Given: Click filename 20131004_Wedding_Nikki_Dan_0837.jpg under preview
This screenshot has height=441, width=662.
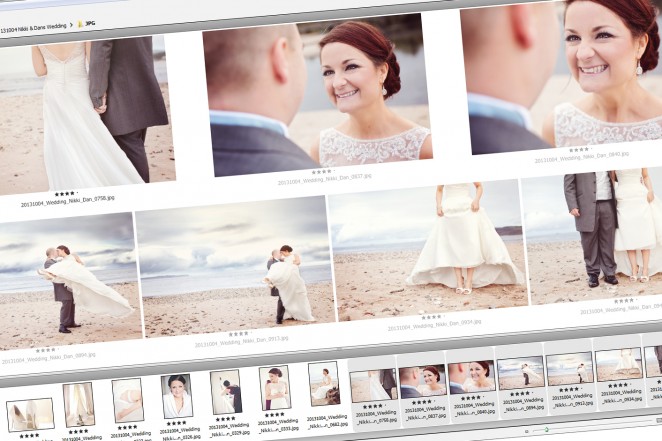Looking at the screenshot, I should pos(325,179).
